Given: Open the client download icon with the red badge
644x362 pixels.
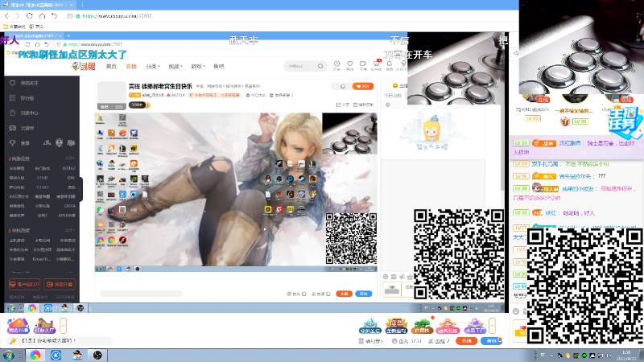Looking at the screenshot, I should pos(376,65).
